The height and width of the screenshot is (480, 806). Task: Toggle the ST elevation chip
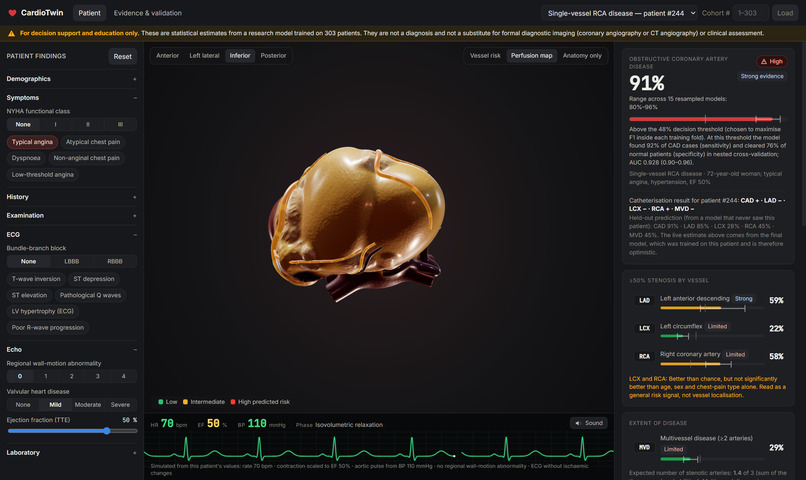29,296
